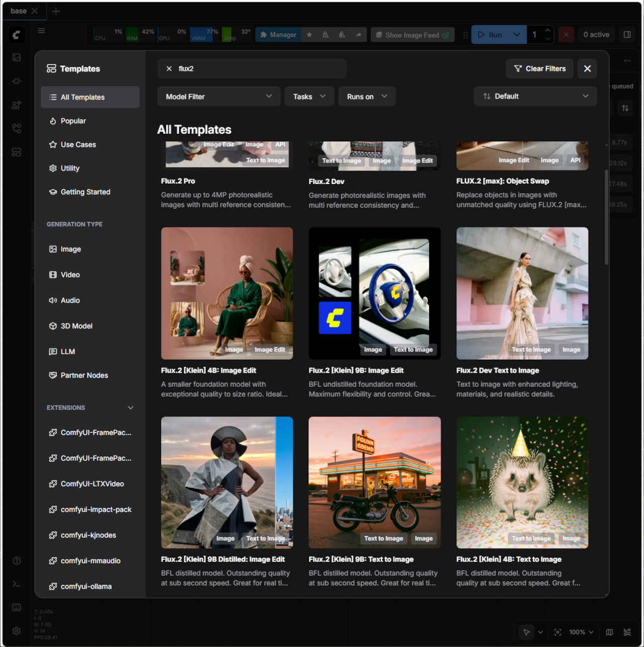
Task: Clear the flux2 search text with the X icon
Action: tap(169, 68)
